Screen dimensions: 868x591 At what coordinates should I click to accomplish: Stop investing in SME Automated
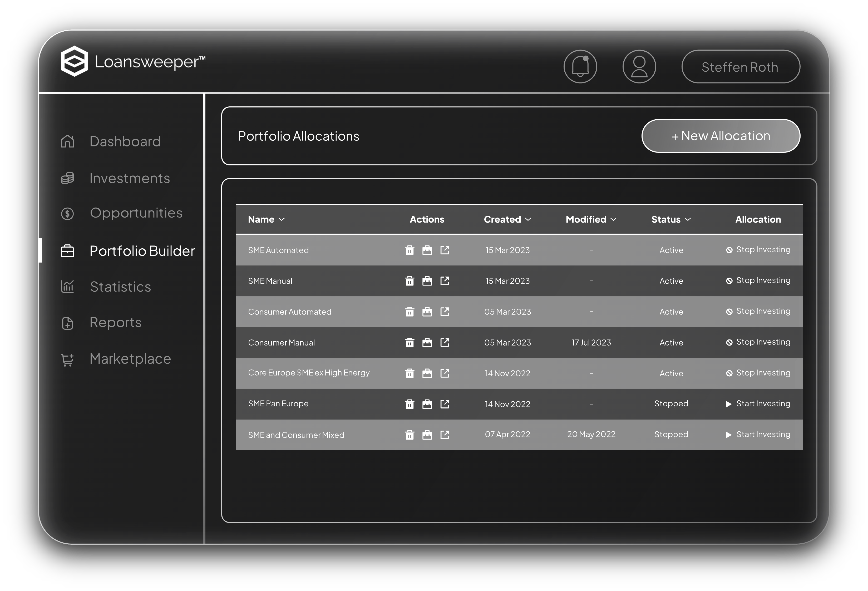click(x=758, y=250)
